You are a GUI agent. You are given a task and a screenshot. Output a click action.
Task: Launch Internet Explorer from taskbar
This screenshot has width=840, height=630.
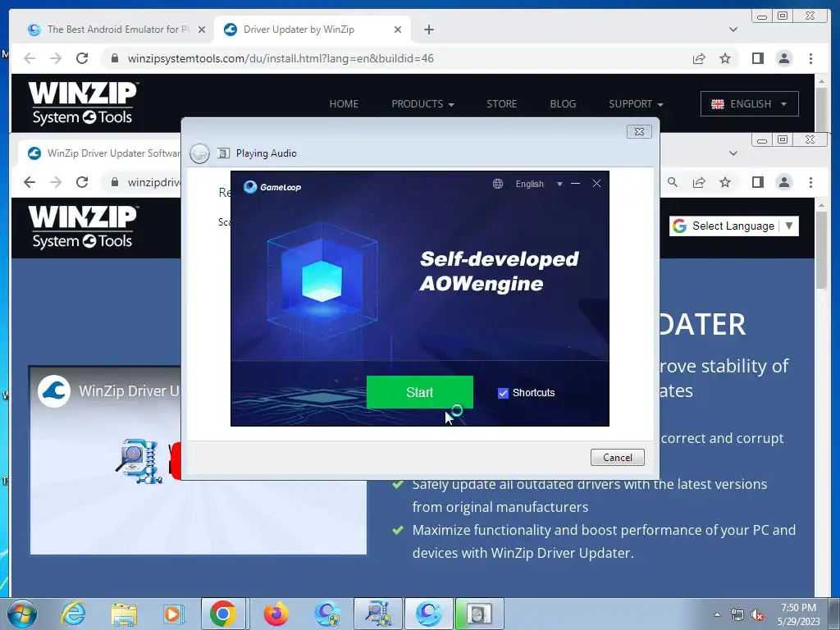coord(73,614)
